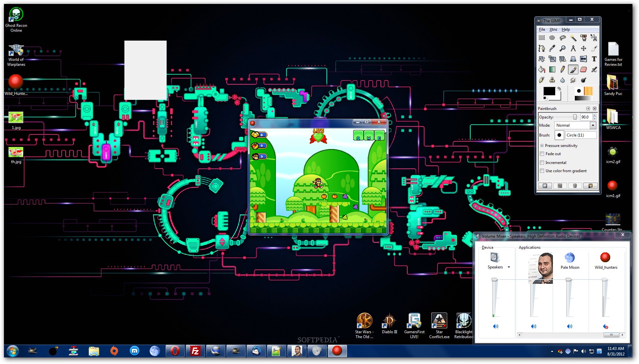
Task: Click the Q skill button in game window
Action: point(358,136)
